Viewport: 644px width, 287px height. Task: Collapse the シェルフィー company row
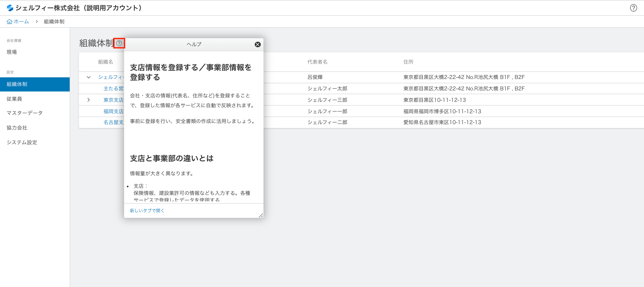88,77
